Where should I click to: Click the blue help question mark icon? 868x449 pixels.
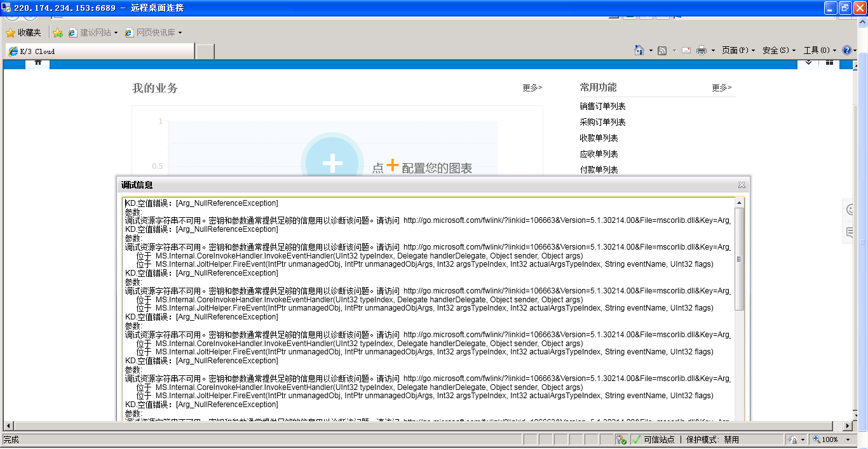pos(846,50)
